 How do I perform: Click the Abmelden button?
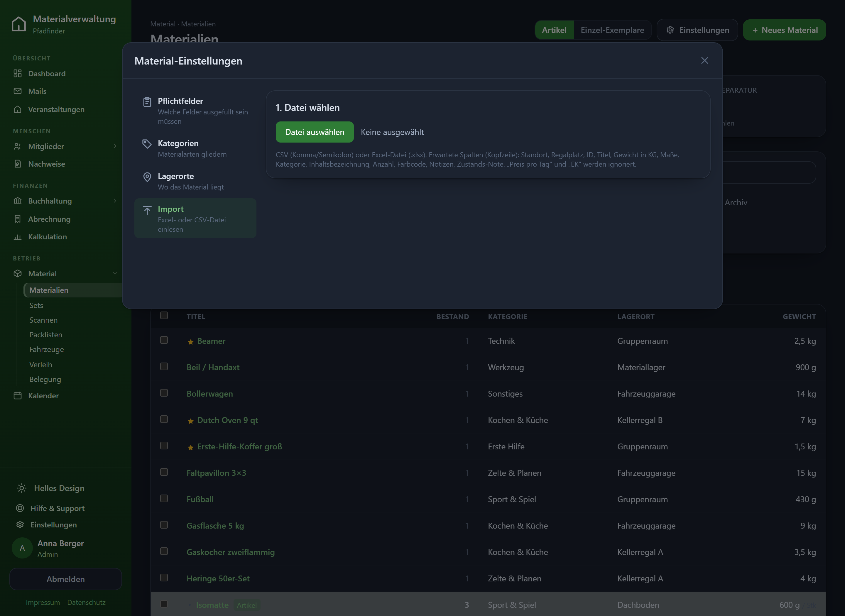(x=66, y=579)
